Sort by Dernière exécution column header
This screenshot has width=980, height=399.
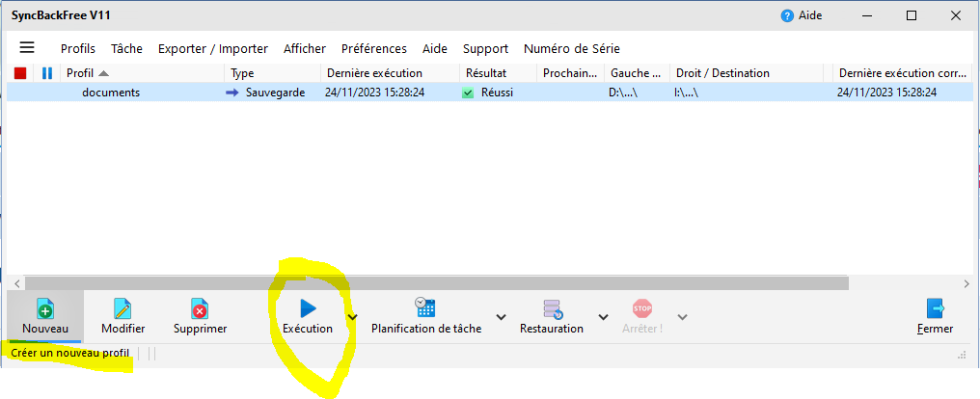tap(391, 73)
